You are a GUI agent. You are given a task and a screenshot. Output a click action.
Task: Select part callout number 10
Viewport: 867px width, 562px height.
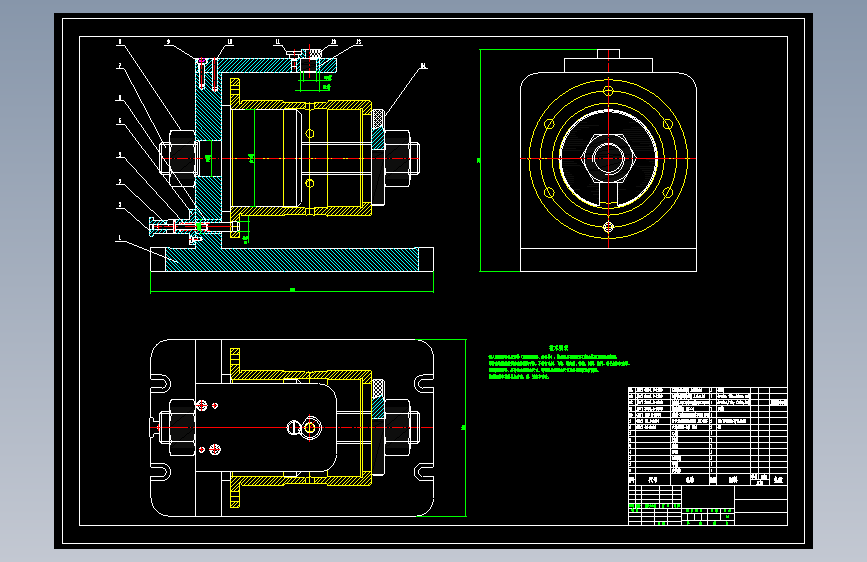tap(229, 42)
